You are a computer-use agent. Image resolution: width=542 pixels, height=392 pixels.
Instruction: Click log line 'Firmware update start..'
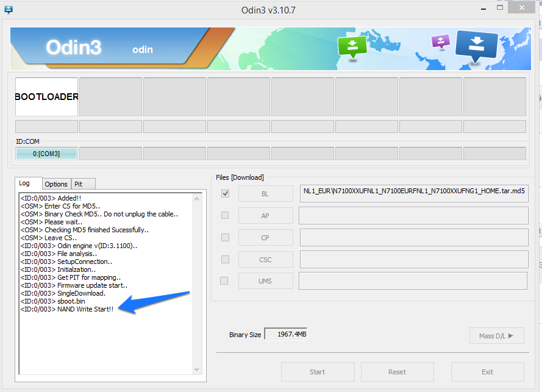(74, 285)
